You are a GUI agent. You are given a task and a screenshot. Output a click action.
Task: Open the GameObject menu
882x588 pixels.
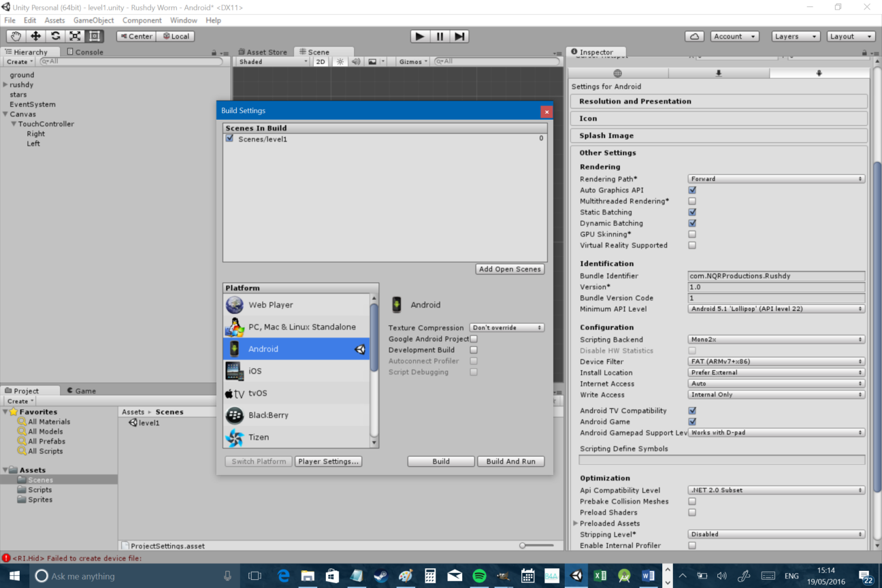tap(94, 20)
